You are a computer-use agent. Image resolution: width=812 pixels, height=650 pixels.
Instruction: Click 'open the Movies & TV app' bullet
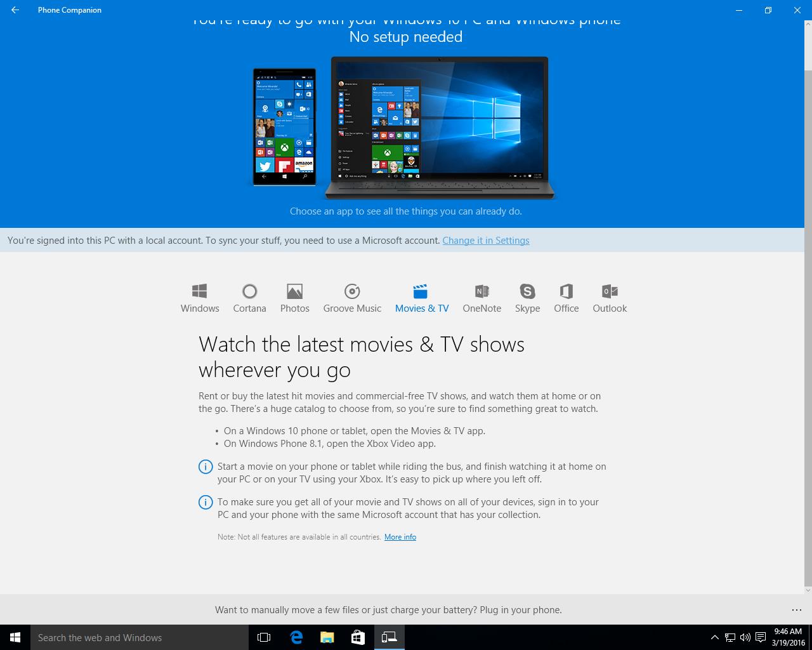[x=355, y=431]
